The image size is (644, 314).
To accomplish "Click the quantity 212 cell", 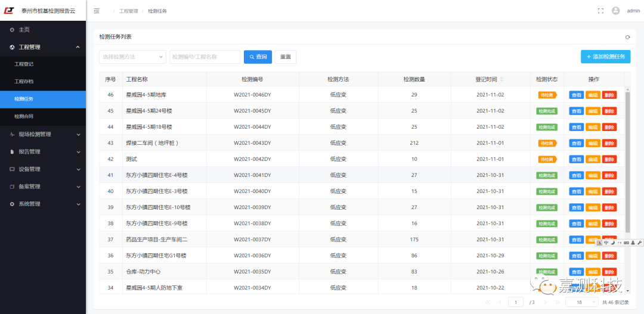I will point(414,143).
